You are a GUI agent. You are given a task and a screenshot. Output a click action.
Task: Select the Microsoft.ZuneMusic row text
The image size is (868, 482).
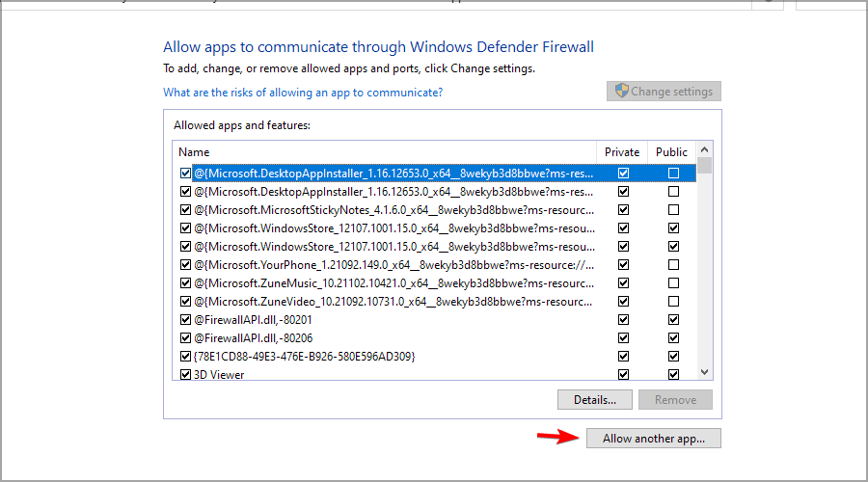tap(393, 282)
